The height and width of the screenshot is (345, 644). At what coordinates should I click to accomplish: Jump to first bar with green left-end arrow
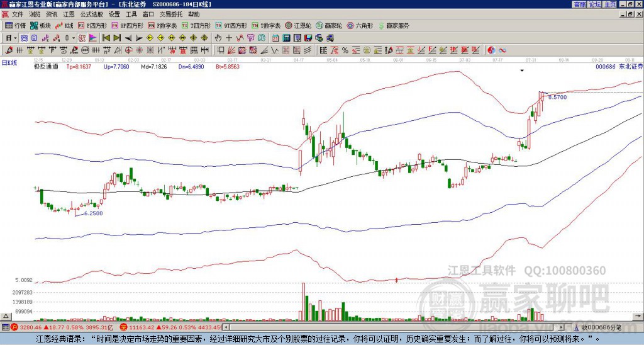[x=106, y=38]
